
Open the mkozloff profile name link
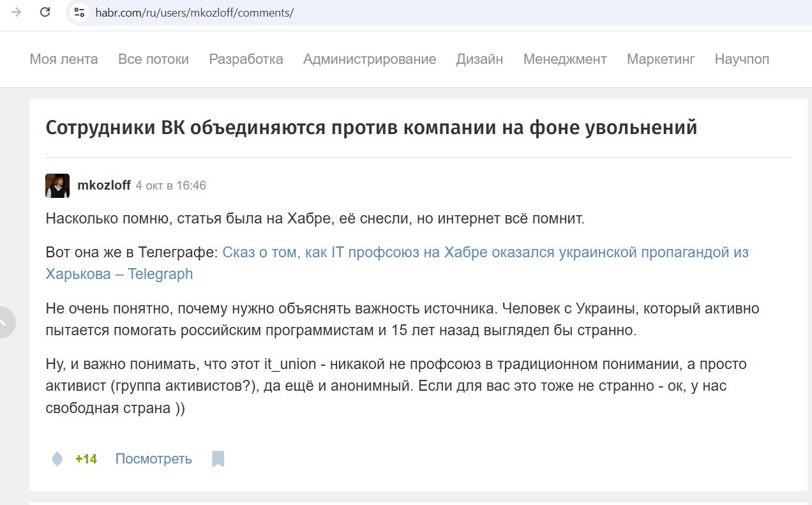104,186
